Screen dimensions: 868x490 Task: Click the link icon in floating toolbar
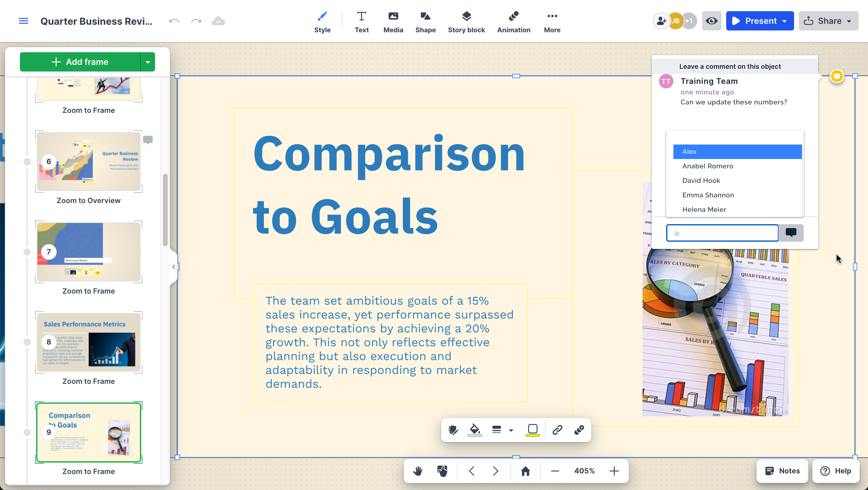click(557, 430)
